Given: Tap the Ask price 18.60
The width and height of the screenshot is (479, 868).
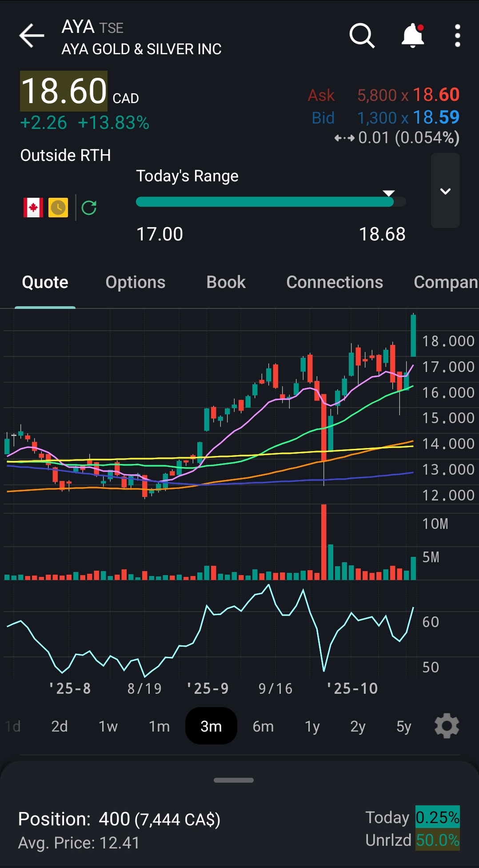Looking at the screenshot, I should click(x=436, y=95).
